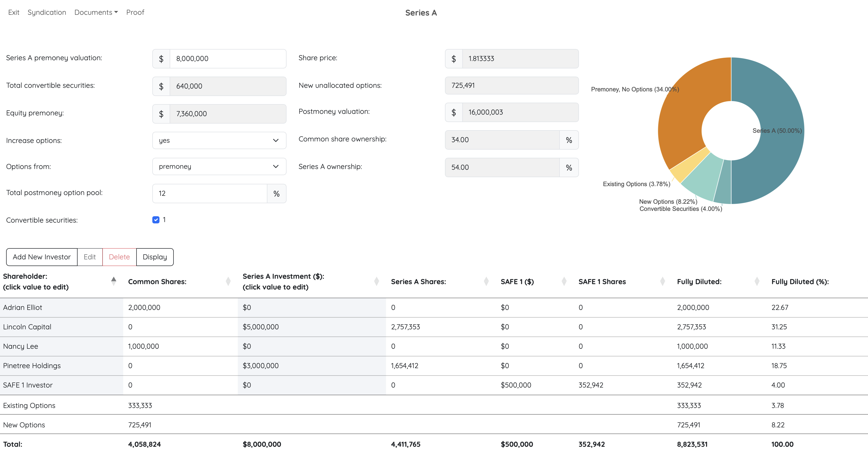Click sort icon next to Series A Shares
Viewport: 868px width, 457px height.
(486, 281)
